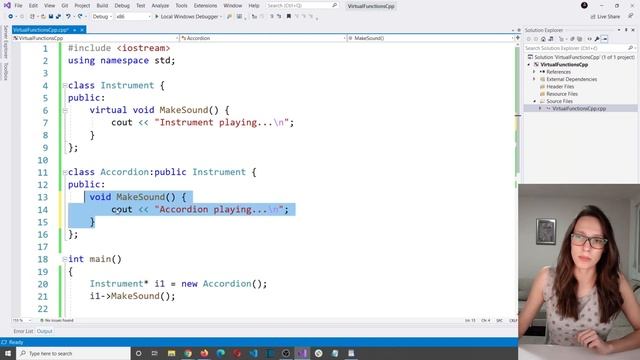This screenshot has width=640, height=360.
Task: Redo using the toolbar icon
Action: 80,17
